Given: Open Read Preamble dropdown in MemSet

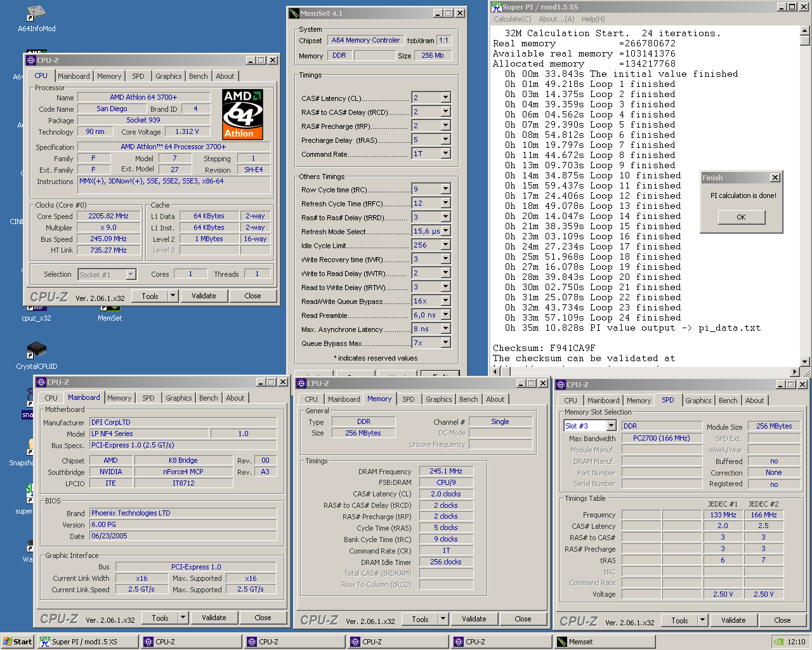Looking at the screenshot, I should (x=445, y=315).
